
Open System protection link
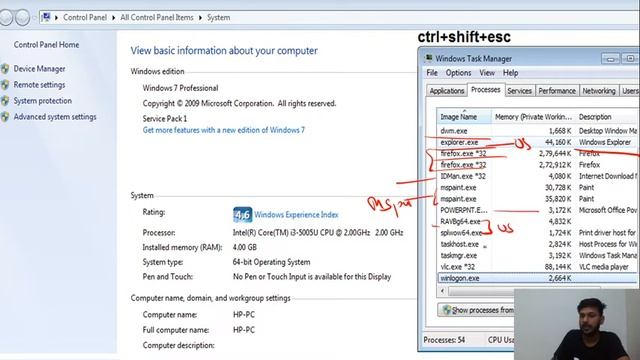(x=43, y=101)
